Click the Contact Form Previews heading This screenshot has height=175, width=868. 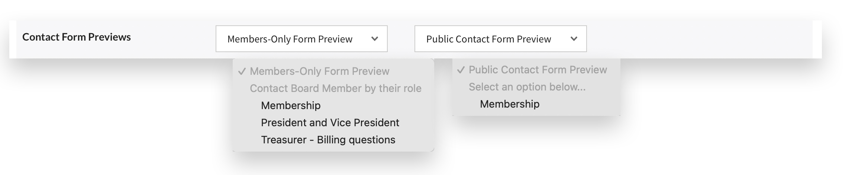coord(77,37)
